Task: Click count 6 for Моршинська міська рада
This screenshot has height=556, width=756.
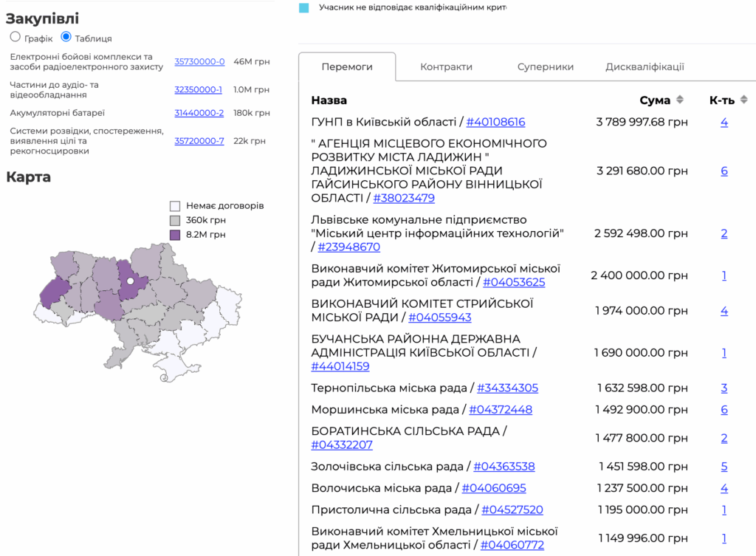Action: pos(724,409)
